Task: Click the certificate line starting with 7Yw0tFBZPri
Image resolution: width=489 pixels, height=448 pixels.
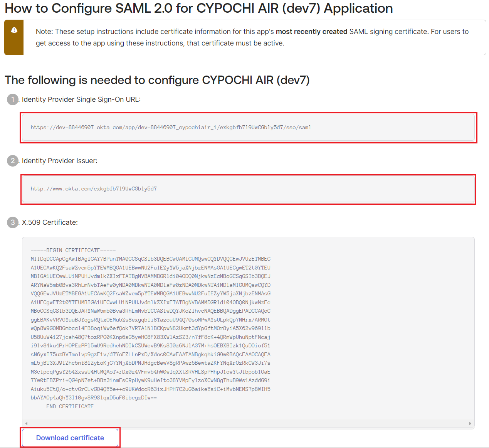Action: (x=151, y=381)
